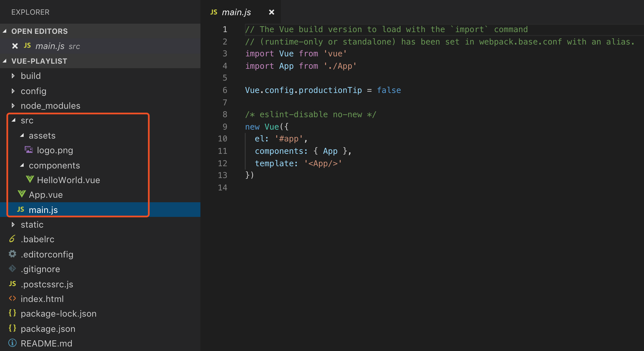This screenshot has height=351, width=644.
Task: Click the HTML brackets icon beside index.html
Action: 12,299
